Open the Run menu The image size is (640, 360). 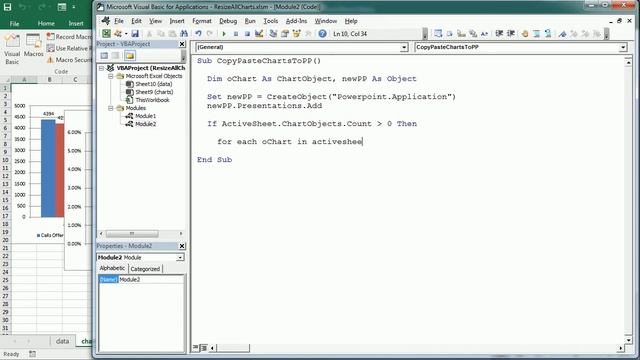250,21
